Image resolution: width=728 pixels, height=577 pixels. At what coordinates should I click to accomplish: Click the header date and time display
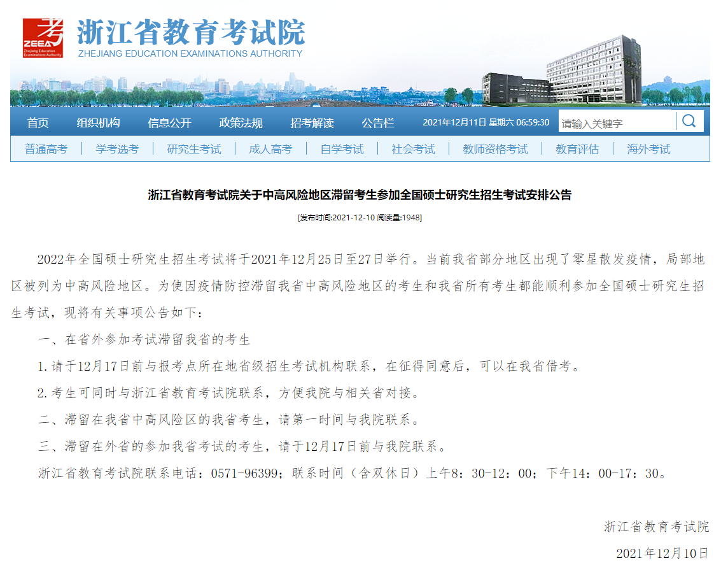tap(486, 122)
